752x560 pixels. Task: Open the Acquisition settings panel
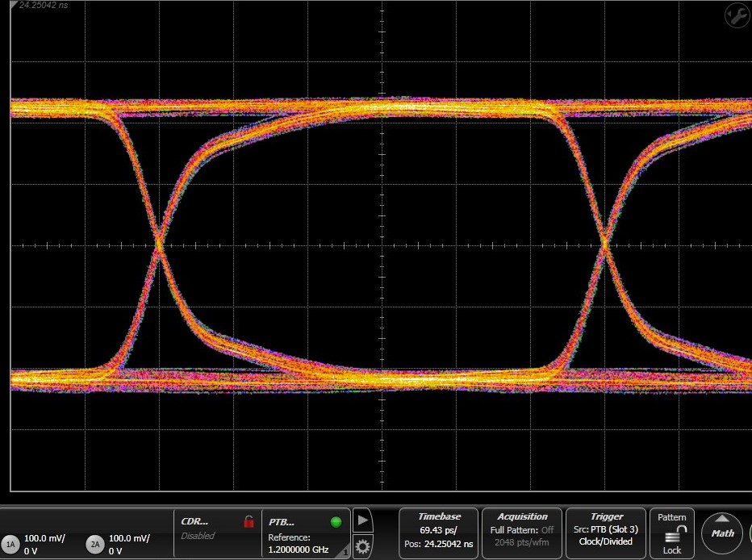[523, 533]
